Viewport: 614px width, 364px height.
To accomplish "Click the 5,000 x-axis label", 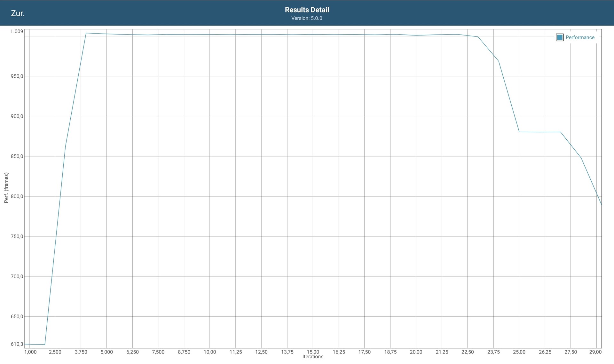I will [x=106, y=352].
